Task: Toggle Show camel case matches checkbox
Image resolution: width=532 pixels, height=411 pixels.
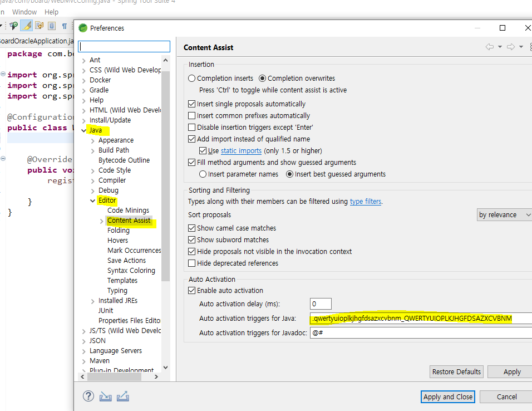Action: coord(191,228)
